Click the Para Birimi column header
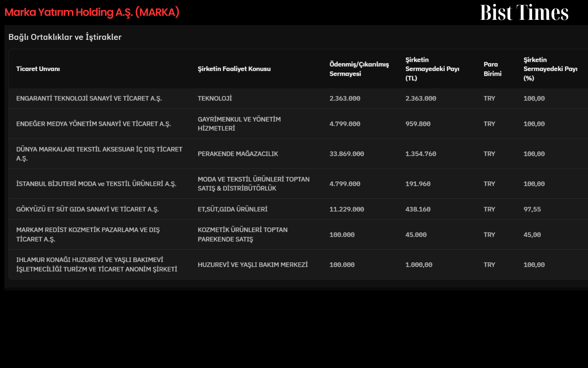 tap(492, 69)
